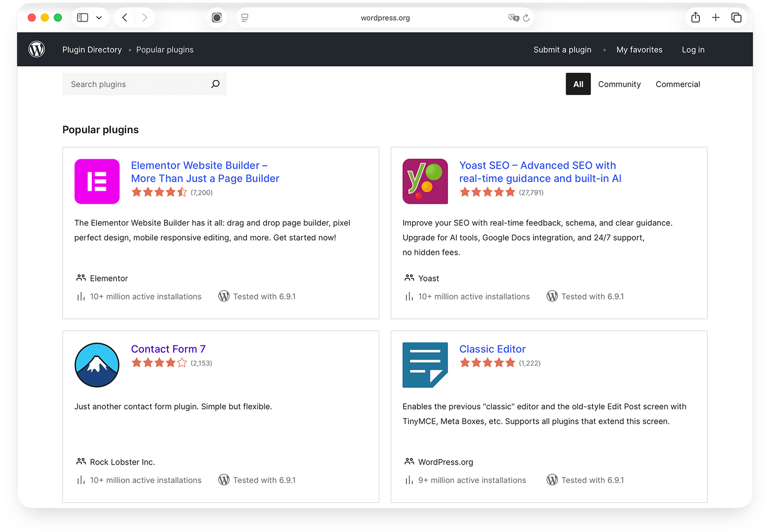Viewport: 770px width, 532px height.
Task: Click the Classic Editor plugin logo
Action: click(425, 365)
